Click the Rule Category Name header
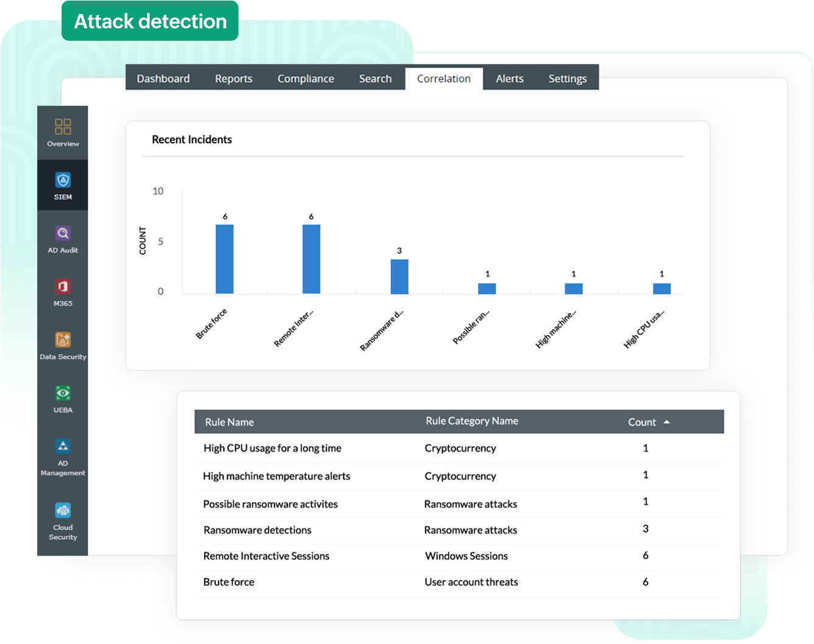The width and height of the screenshot is (814, 644). tap(472, 421)
